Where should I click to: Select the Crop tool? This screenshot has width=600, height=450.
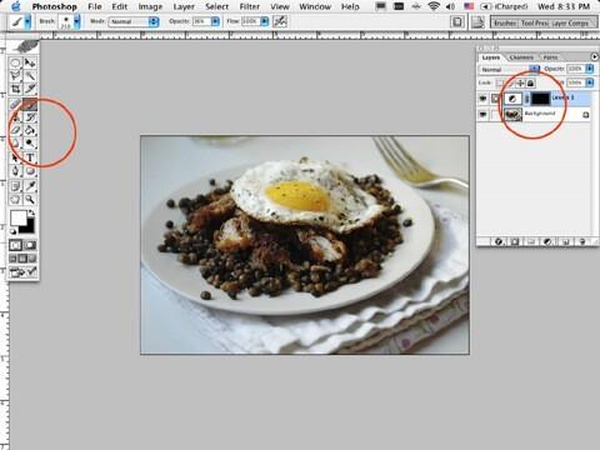coord(15,89)
